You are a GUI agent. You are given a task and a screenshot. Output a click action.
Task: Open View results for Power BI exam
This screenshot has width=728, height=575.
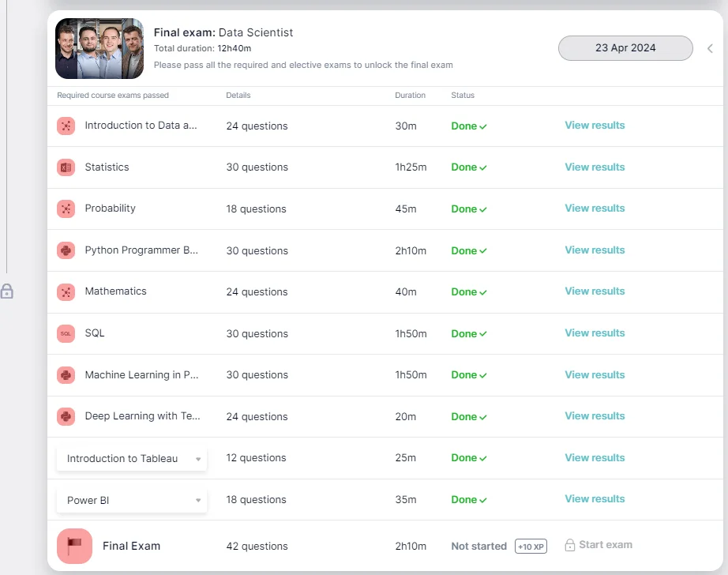tap(595, 499)
